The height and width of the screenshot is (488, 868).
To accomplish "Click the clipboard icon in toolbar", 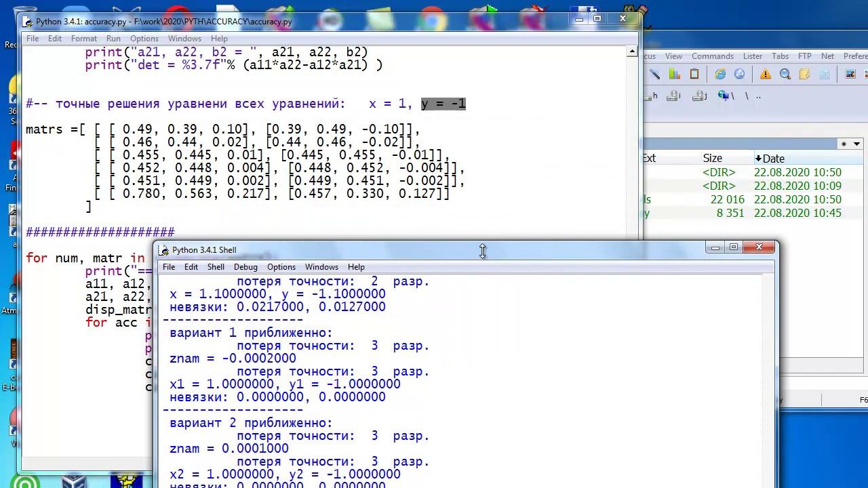I will click(694, 75).
